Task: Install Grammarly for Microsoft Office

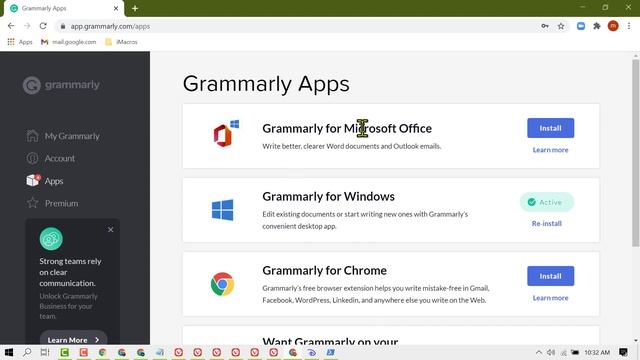Action: pyautogui.click(x=550, y=128)
